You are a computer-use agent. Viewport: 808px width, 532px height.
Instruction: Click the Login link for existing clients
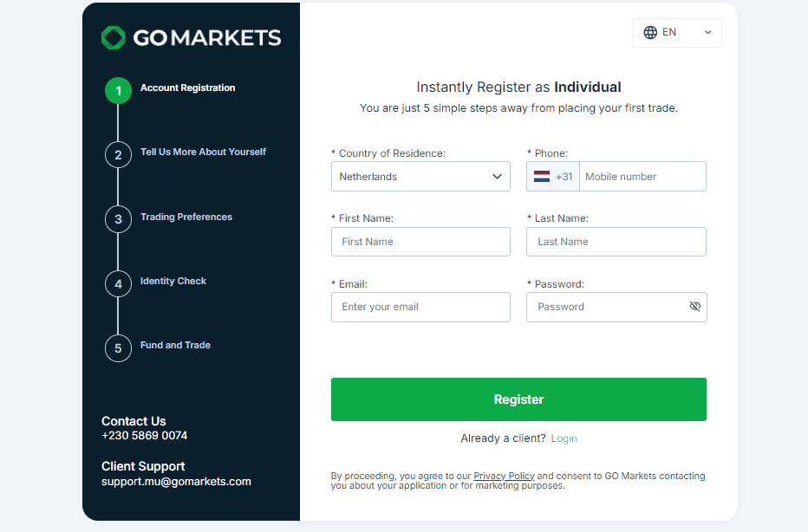(x=564, y=438)
